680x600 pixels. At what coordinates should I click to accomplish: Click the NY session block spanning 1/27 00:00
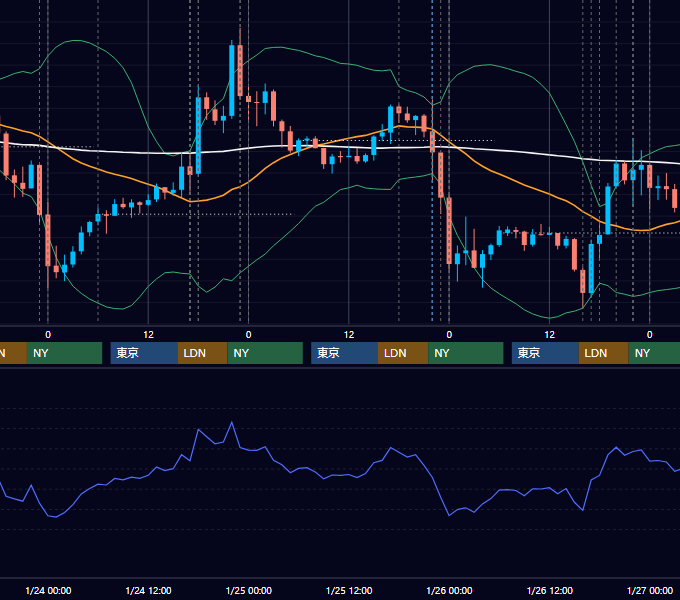point(654,353)
